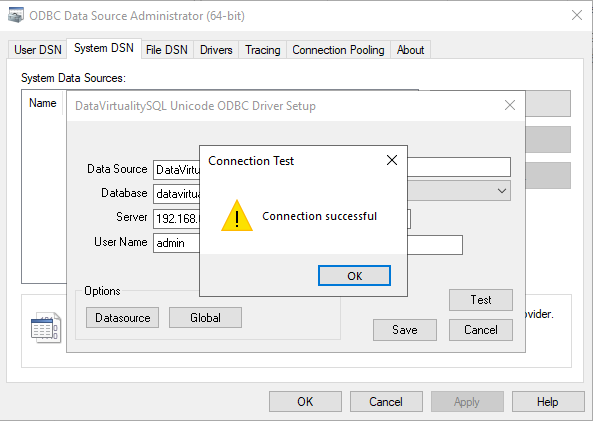Screen dimensions: 593x421
Task: Click the yellow warning triangle icon
Action: tap(237, 215)
